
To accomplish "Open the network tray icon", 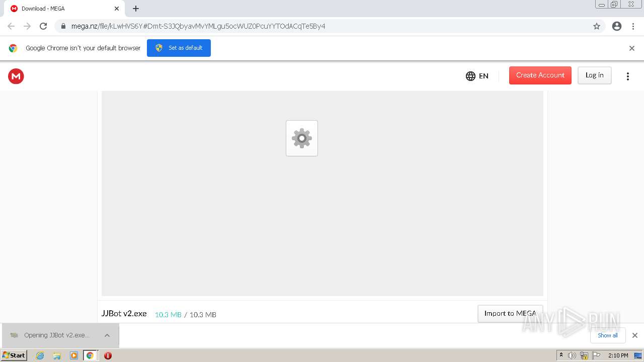I will pos(584,355).
